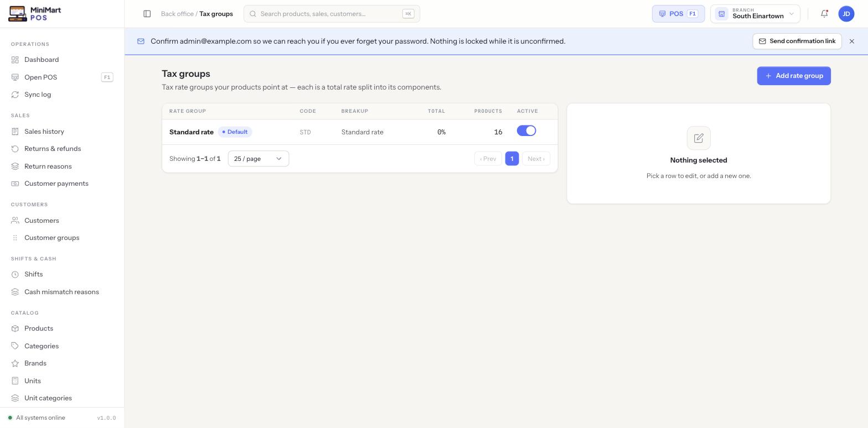Open the South Einartown branch selector
868x428 pixels.
pyautogui.click(x=755, y=14)
